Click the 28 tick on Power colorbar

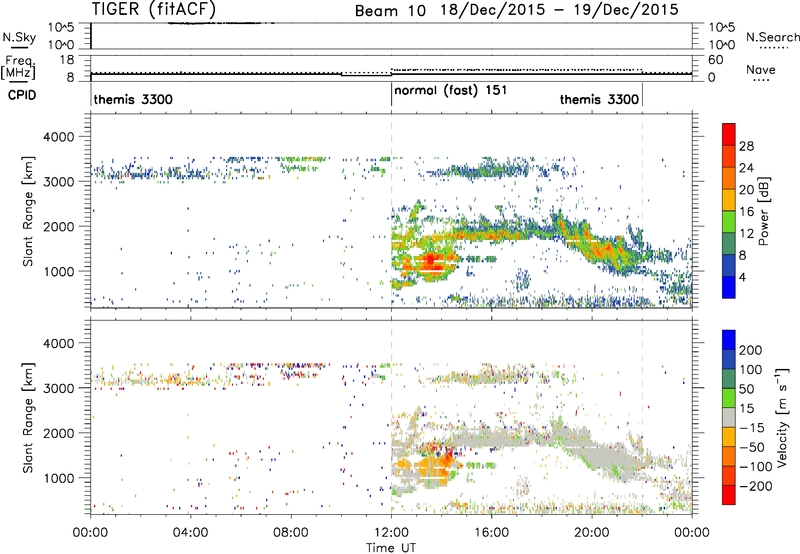tap(746, 146)
